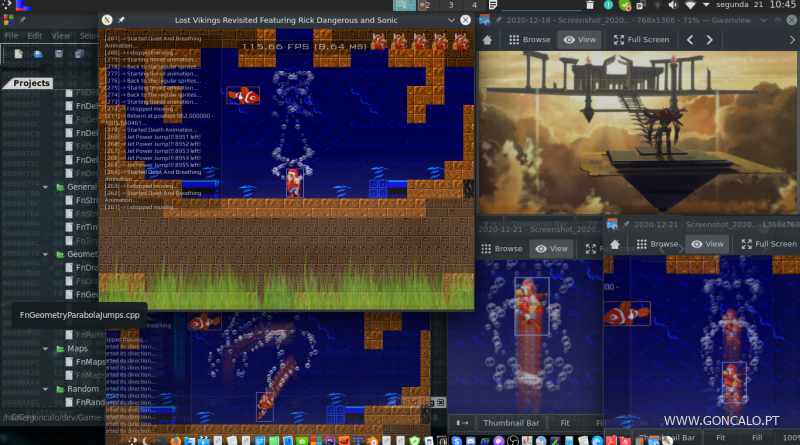Viewport: 800px width, 445px height.
Task: Click the 10:45 clock in panel
Action: tap(783, 5)
